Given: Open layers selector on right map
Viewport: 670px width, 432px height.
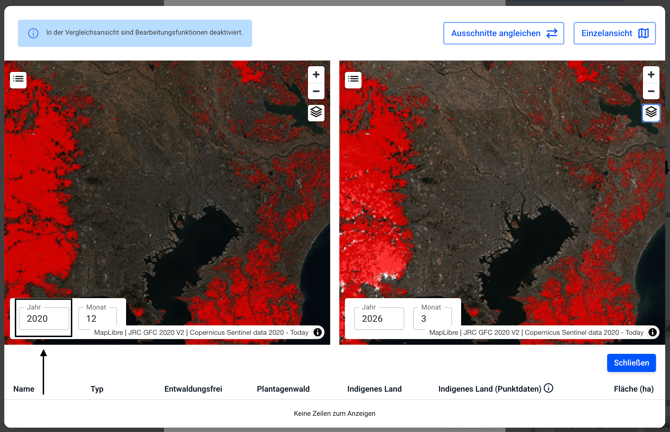Looking at the screenshot, I should point(651,112).
